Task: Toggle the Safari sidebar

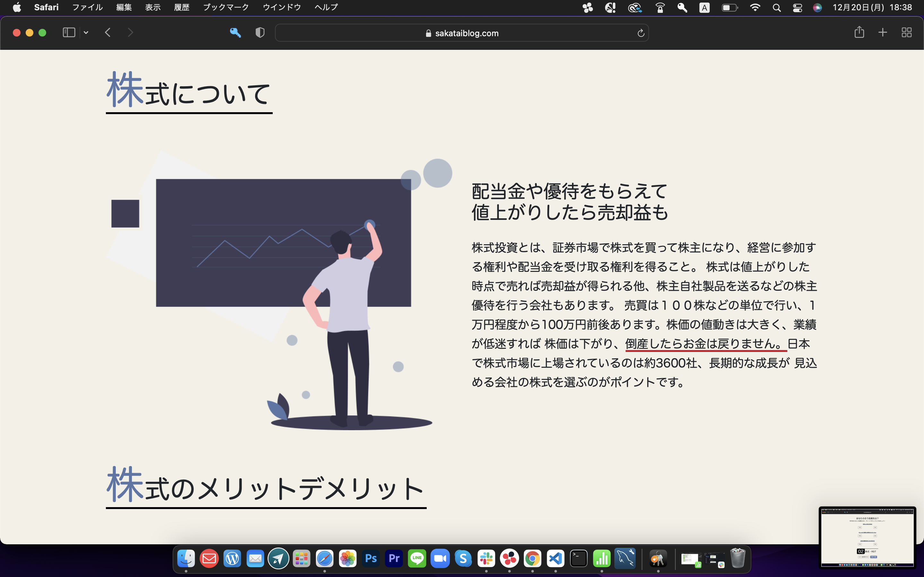Action: pyautogui.click(x=69, y=32)
